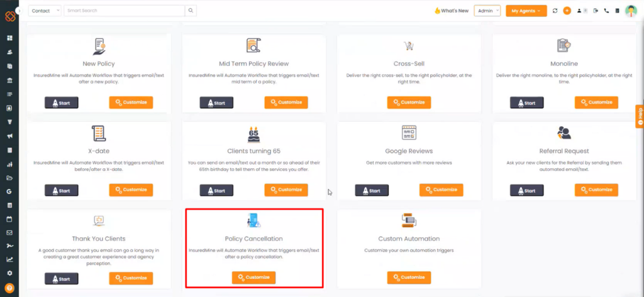Image resolution: width=644 pixels, height=297 pixels.
Task: Click the Cross-Sell card title
Action: 409,64
